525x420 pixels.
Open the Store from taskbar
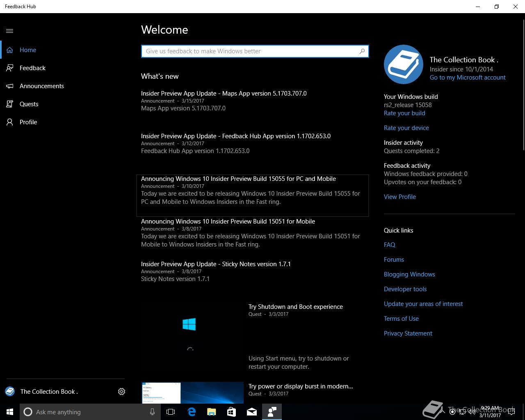[231, 412]
